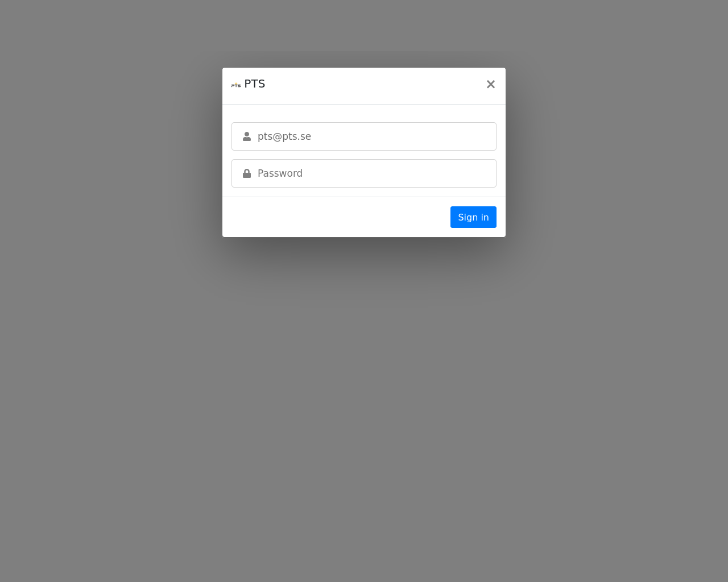Click the PTS brand image beside the title
728x582 pixels.
pos(236,85)
